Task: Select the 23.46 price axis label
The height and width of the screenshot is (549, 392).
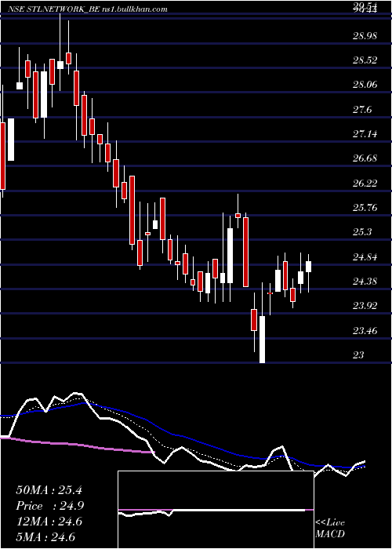Action: pyautogui.click(x=365, y=331)
